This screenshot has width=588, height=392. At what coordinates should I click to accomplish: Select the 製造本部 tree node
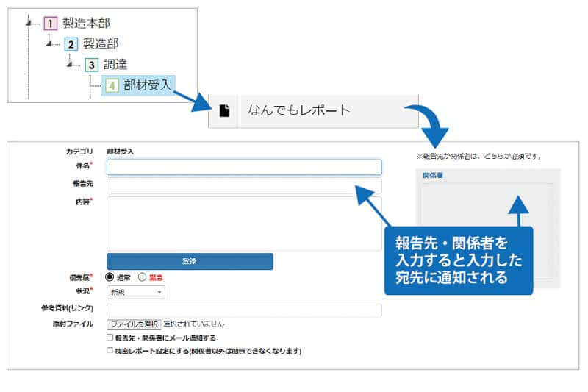(x=86, y=24)
